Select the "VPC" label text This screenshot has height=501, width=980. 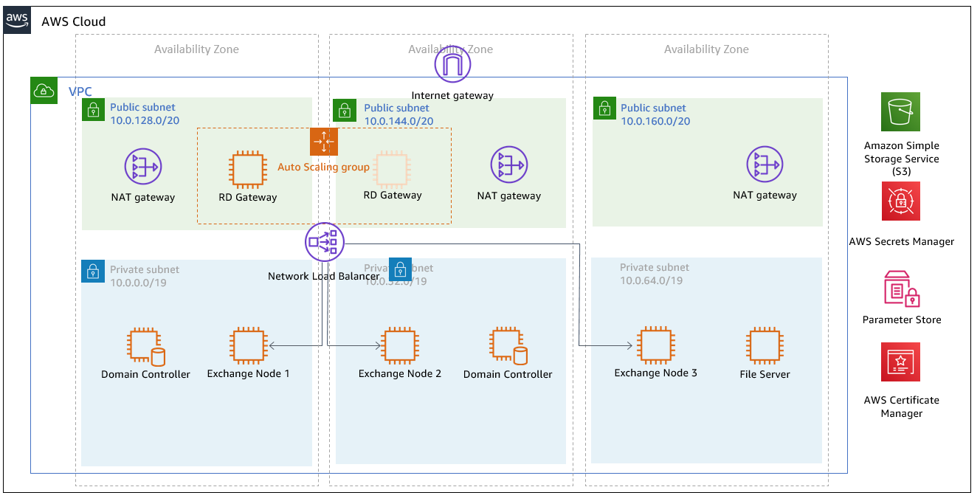point(80,91)
